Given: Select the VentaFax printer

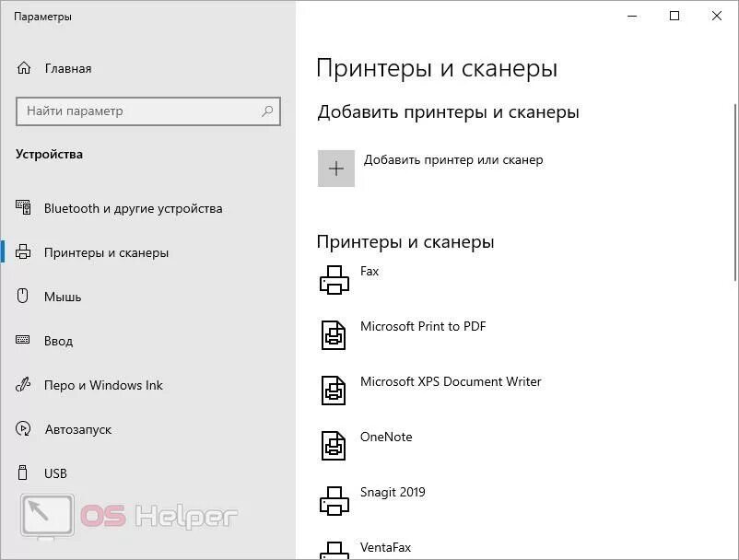Looking at the screenshot, I should [385, 547].
